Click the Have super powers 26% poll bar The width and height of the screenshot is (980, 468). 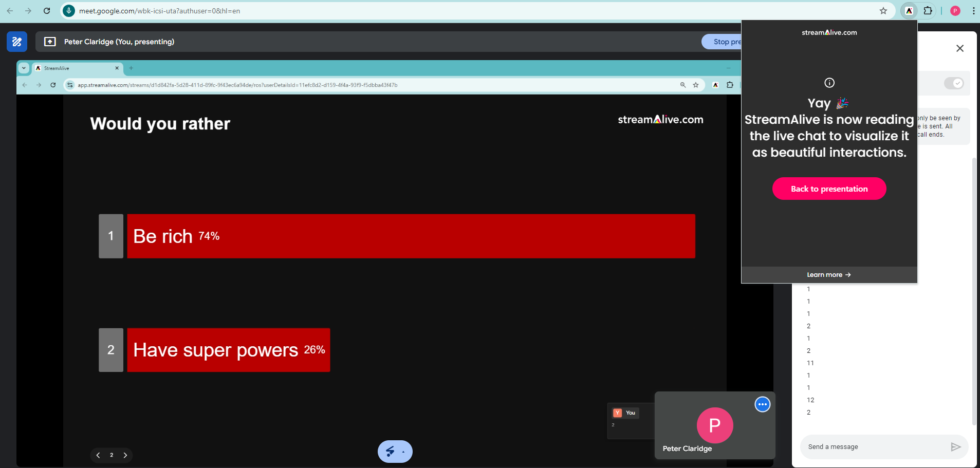[229, 350]
